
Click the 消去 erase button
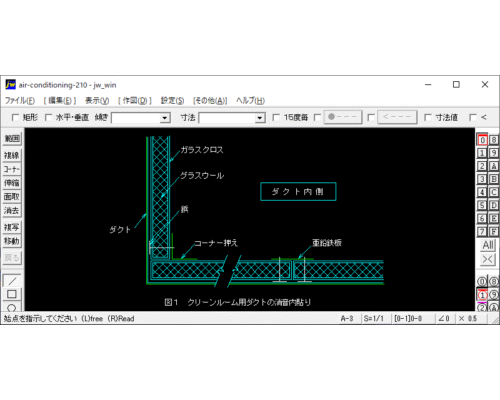click(x=12, y=211)
